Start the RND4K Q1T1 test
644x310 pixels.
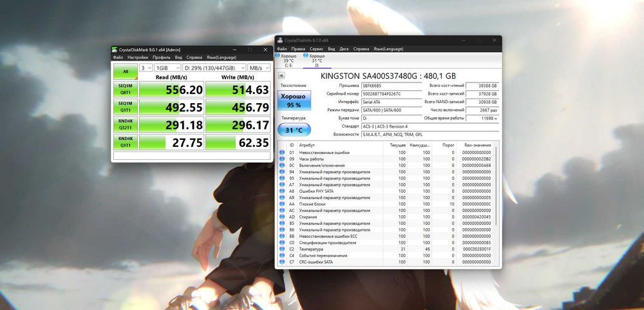126,142
